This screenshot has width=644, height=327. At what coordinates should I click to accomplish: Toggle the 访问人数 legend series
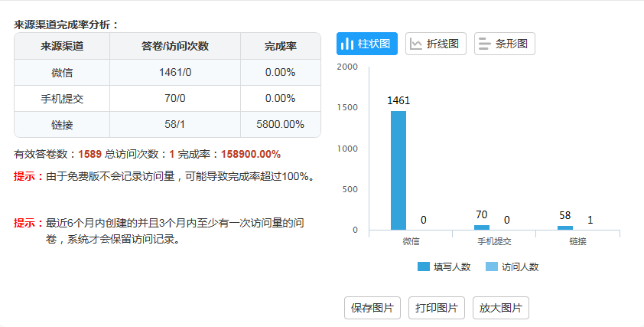512,267
